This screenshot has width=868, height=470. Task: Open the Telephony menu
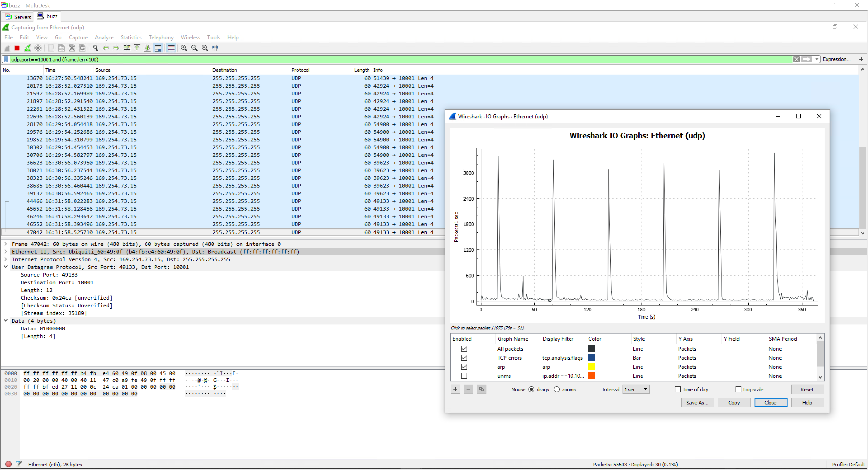[161, 38]
